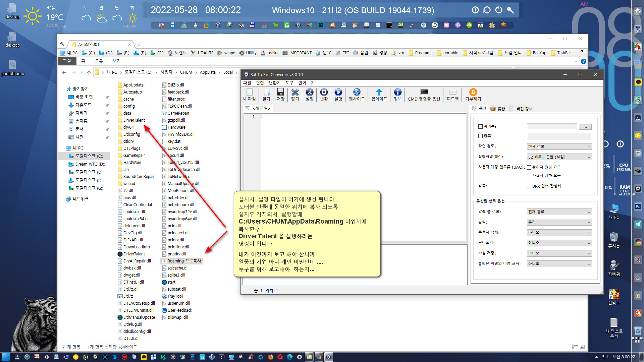Select the DriverTalent folder
Viewport: 644px width, 362px height.
[131, 120]
